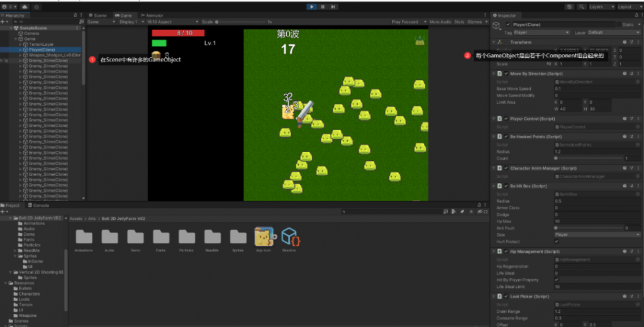Image resolution: width=644 pixels, height=327 pixels.
Task: Open the Fonts folder icon in Project grid
Action: [161, 237]
